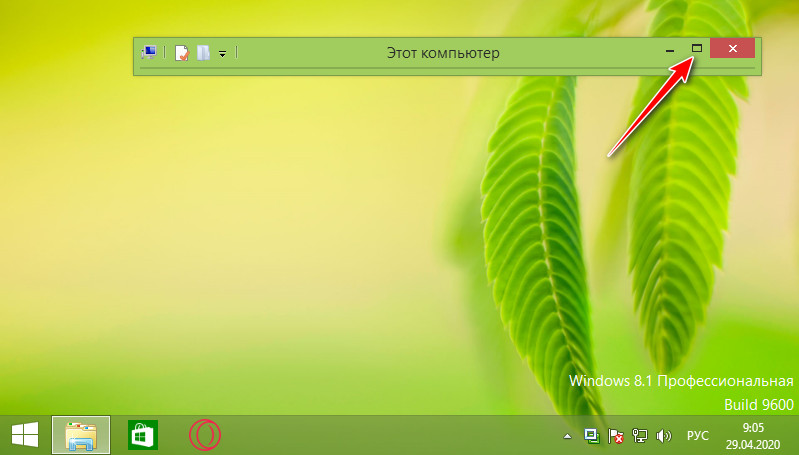
Task: Click the File Explorer taskbar icon
Action: pos(81,435)
